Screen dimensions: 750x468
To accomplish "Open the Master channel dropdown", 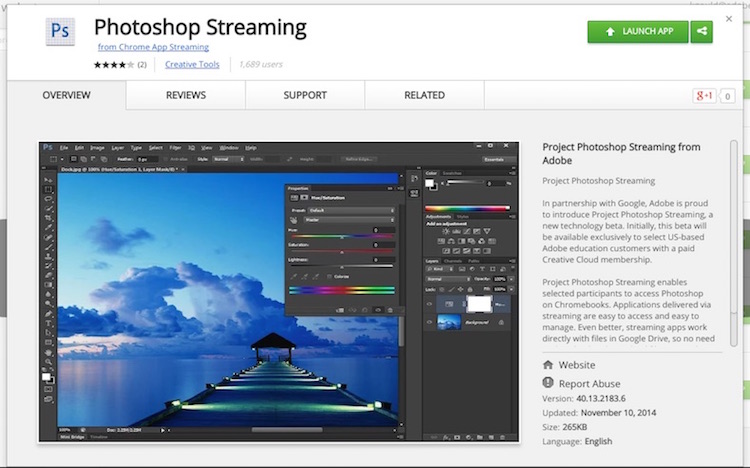I will [x=349, y=220].
